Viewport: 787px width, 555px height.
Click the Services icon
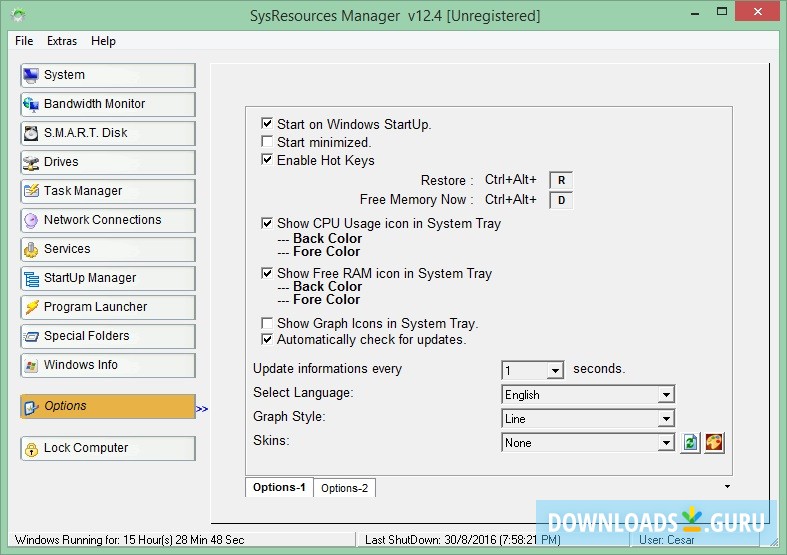tap(31, 249)
